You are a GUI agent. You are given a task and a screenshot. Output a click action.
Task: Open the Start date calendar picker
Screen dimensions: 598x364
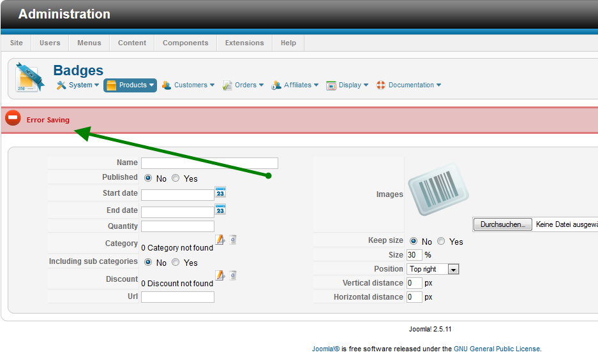(x=220, y=193)
